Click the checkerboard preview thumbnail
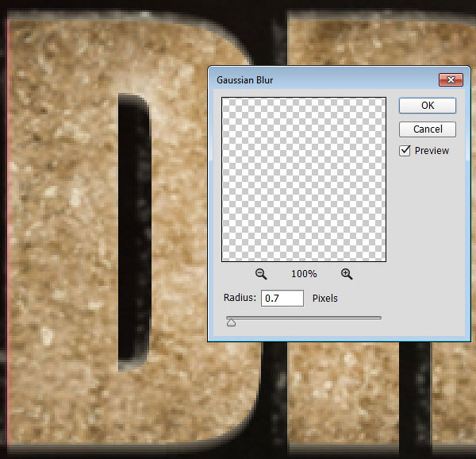476x459 pixels. pyautogui.click(x=304, y=179)
